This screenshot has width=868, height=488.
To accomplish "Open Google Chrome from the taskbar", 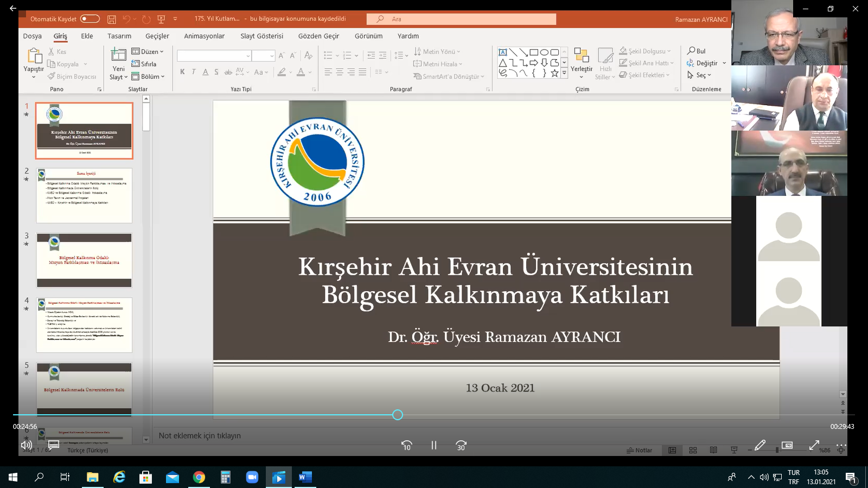I will [x=199, y=477].
